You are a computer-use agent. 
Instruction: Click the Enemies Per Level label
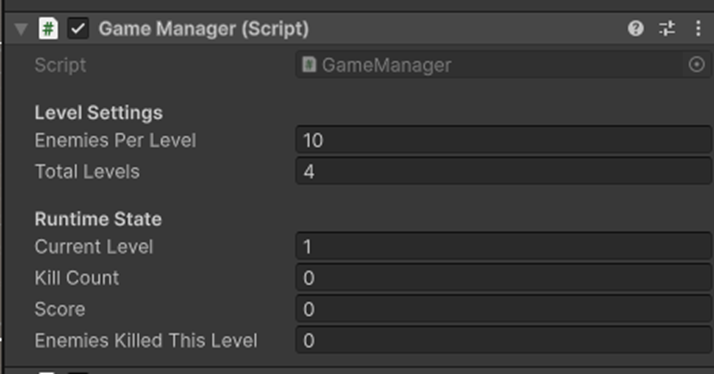[x=115, y=140]
